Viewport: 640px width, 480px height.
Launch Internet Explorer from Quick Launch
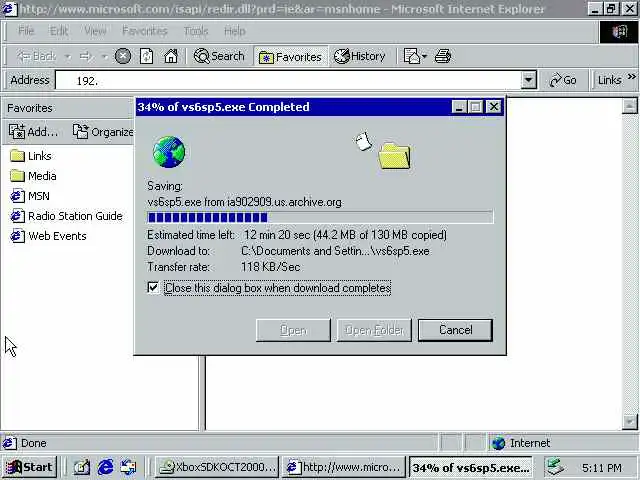pyautogui.click(x=105, y=467)
